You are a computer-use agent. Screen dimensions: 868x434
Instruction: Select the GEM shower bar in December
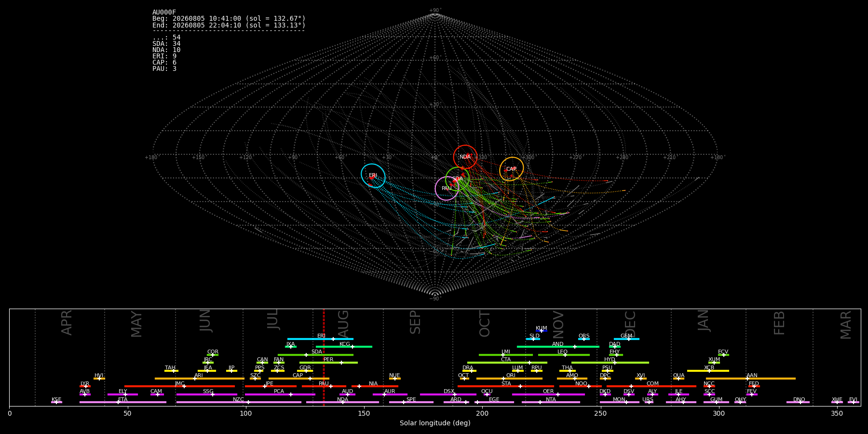pos(626,339)
